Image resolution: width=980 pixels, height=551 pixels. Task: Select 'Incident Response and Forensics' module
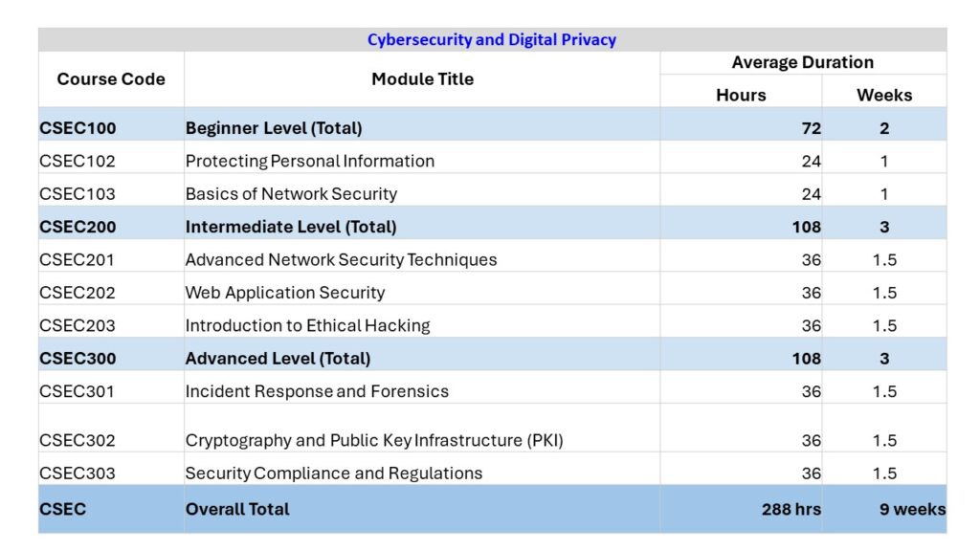tap(317, 391)
